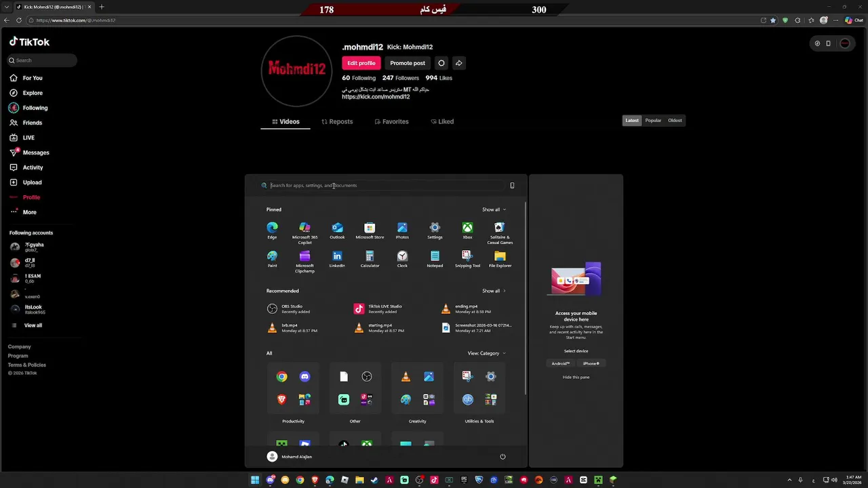Launch Calculator from Start menu
This screenshot has height=488, width=868.
pos(370,259)
